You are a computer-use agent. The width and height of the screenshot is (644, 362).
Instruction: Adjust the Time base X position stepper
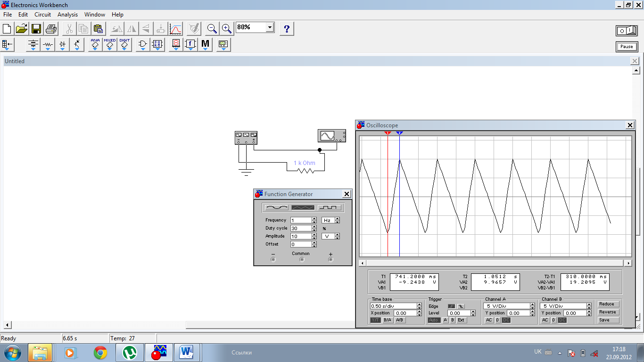(419, 313)
